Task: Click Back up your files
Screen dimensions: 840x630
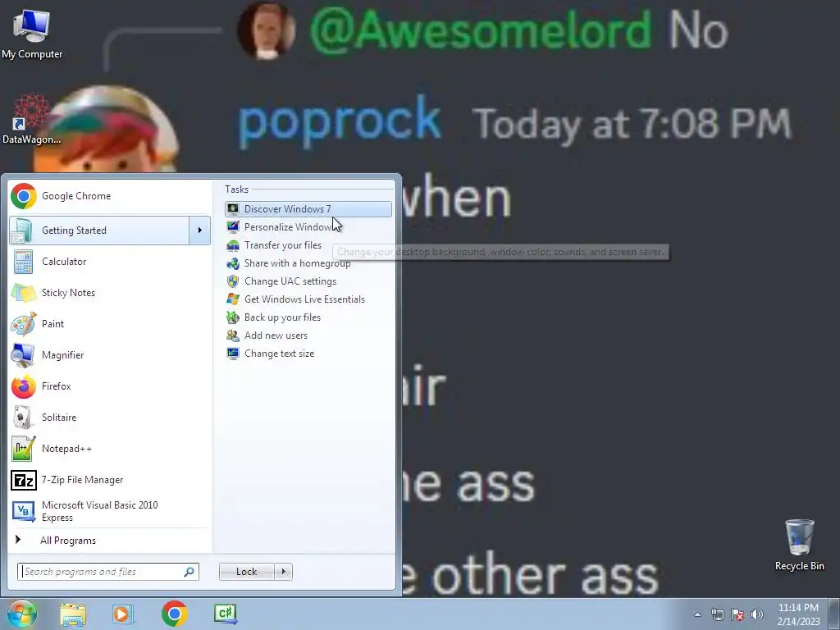Action: click(308, 317)
